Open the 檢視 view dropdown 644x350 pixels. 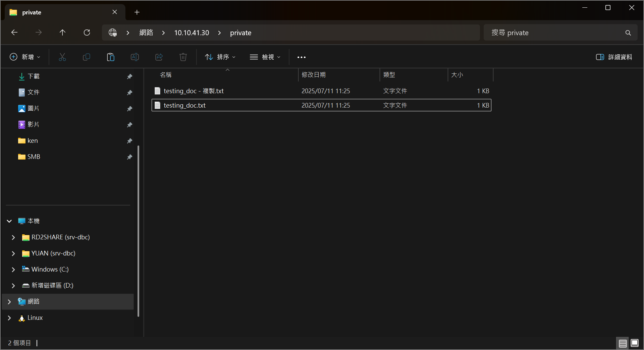pyautogui.click(x=265, y=57)
